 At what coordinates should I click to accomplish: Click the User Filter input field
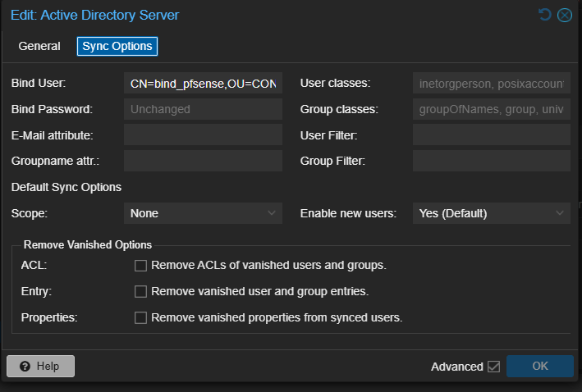[x=491, y=134]
